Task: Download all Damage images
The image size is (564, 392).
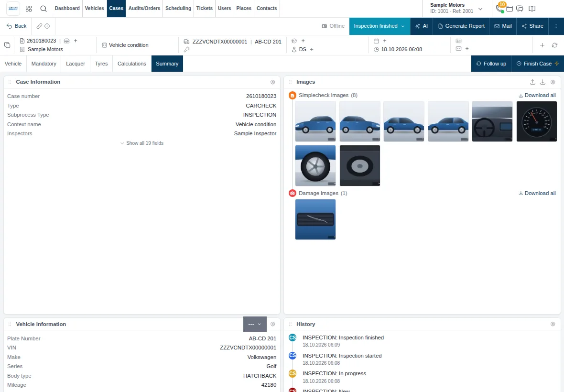Action: tap(537, 193)
